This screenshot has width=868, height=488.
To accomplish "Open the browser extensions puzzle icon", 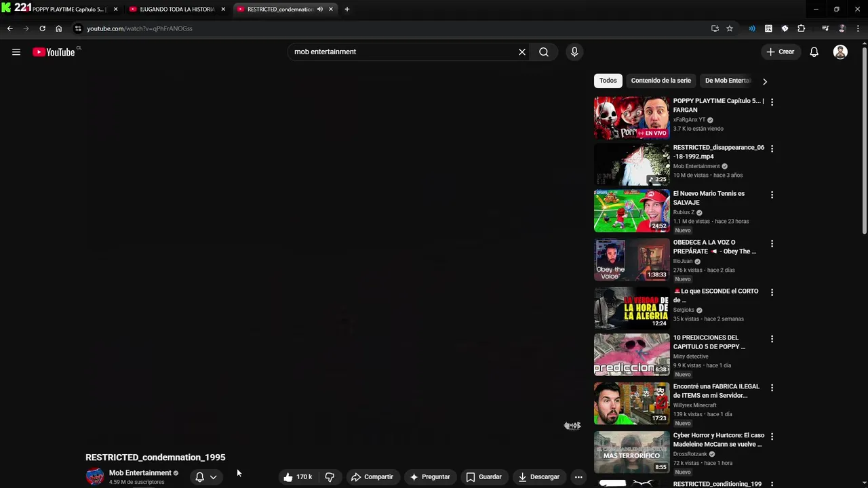I will (802, 28).
